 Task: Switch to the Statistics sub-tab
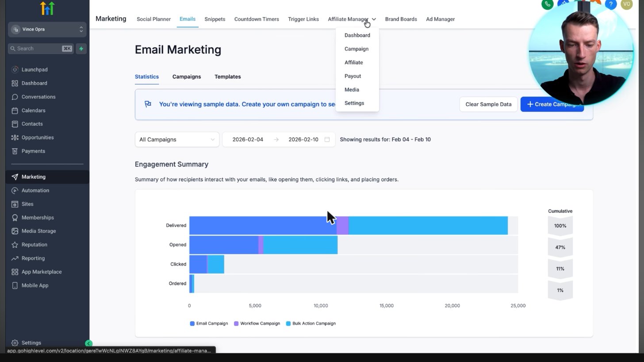[x=147, y=77]
